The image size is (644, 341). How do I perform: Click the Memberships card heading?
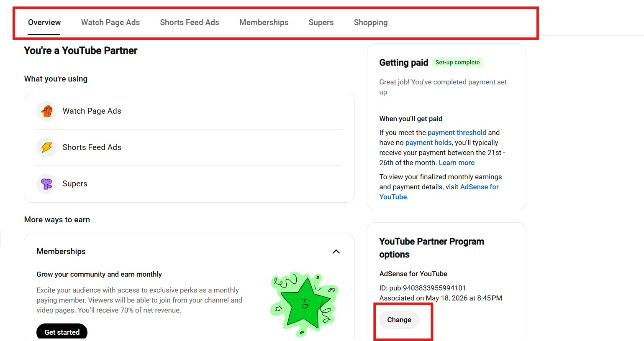coord(61,252)
